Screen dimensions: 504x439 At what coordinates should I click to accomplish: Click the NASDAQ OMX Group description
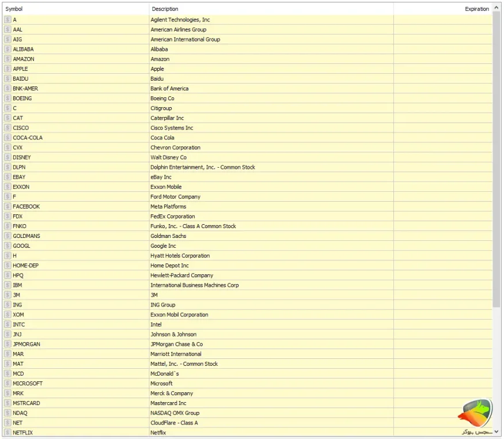click(175, 413)
